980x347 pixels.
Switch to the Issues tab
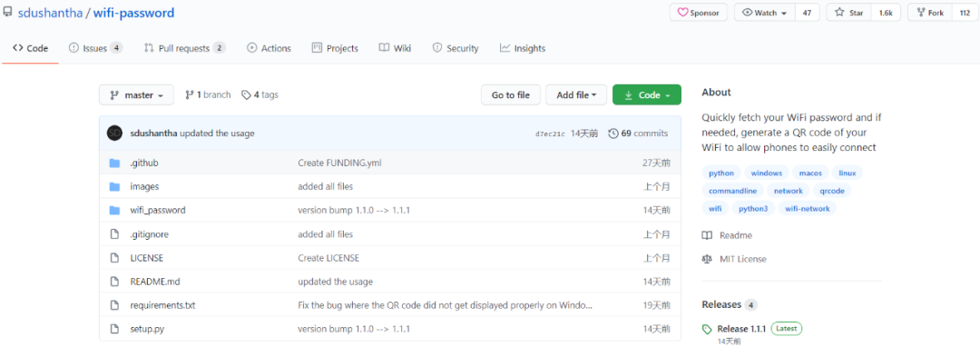pos(95,48)
